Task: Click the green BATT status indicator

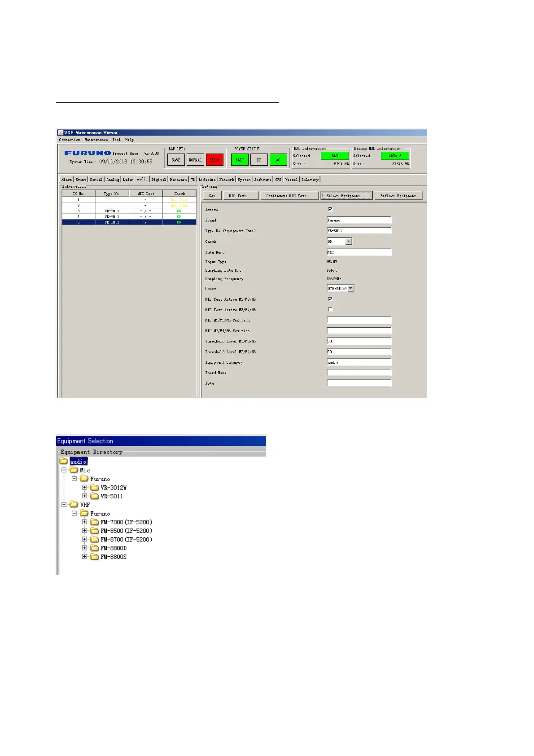Action: 240,160
